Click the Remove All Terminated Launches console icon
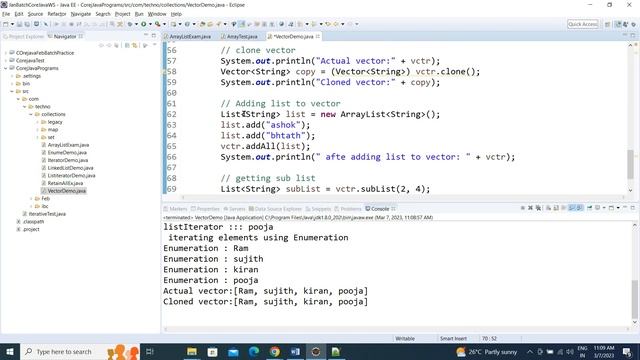Viewport: 640px width, 360px height. click(x=538, y=208)
